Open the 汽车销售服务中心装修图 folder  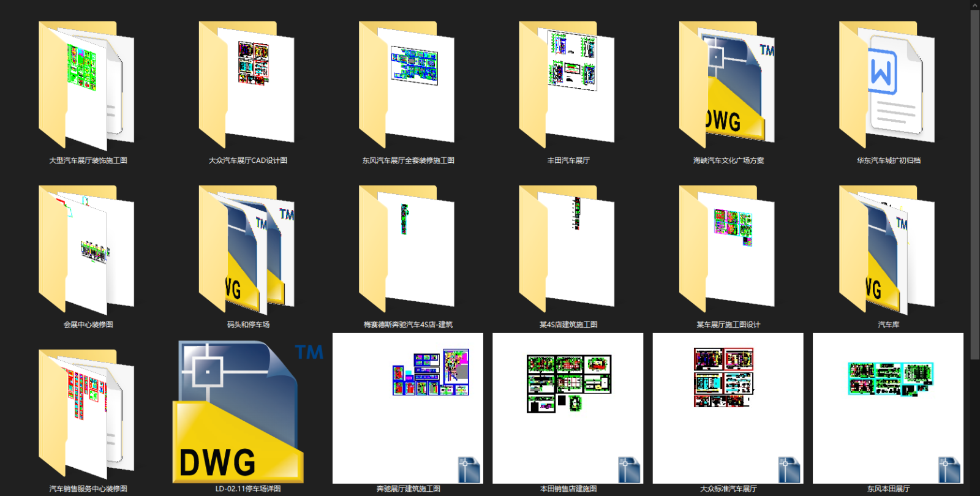[x=86, y=414]
